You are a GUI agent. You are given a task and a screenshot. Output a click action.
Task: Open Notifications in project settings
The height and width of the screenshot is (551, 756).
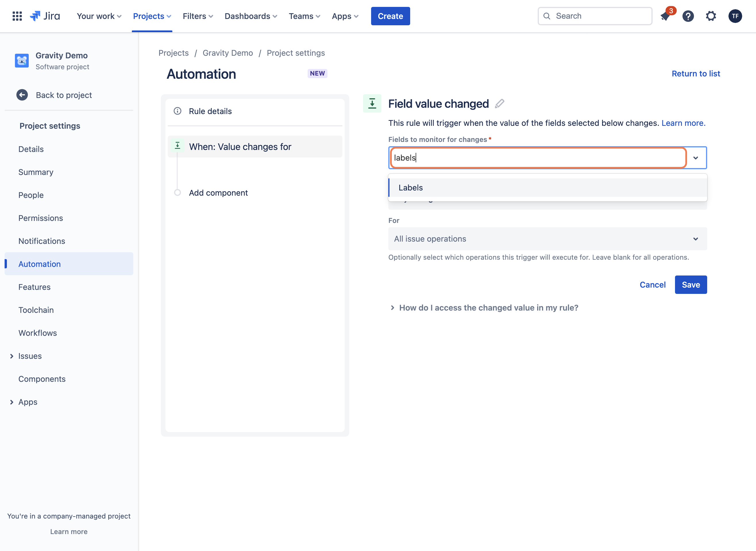[42, 241]
